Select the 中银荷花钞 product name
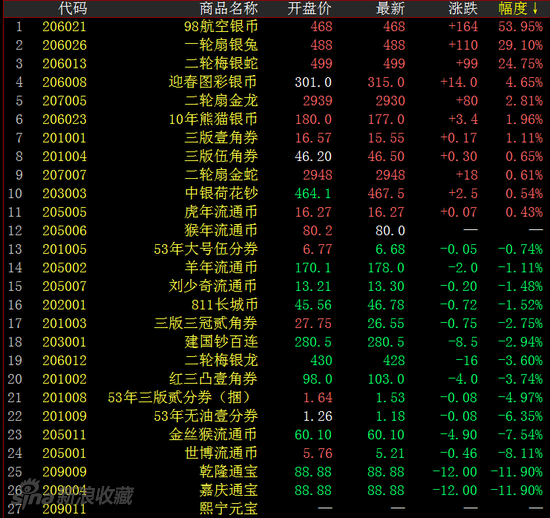 tap(221, 194)
